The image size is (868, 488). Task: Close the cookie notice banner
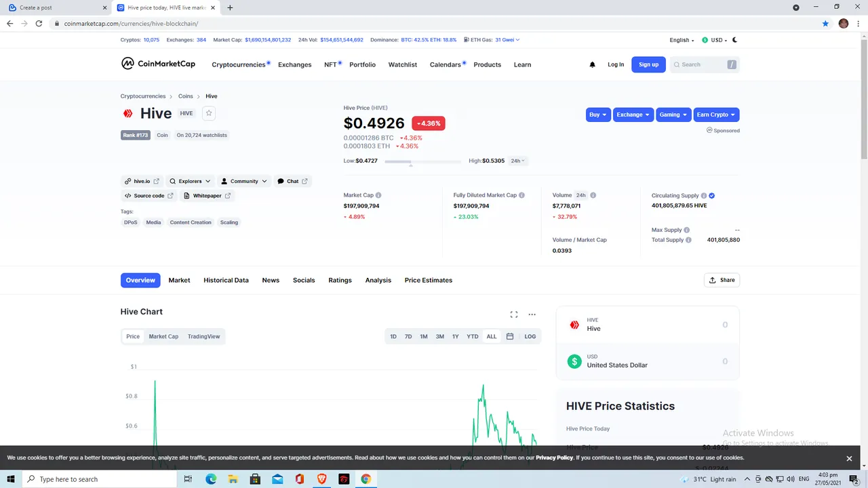pos(849,458)
